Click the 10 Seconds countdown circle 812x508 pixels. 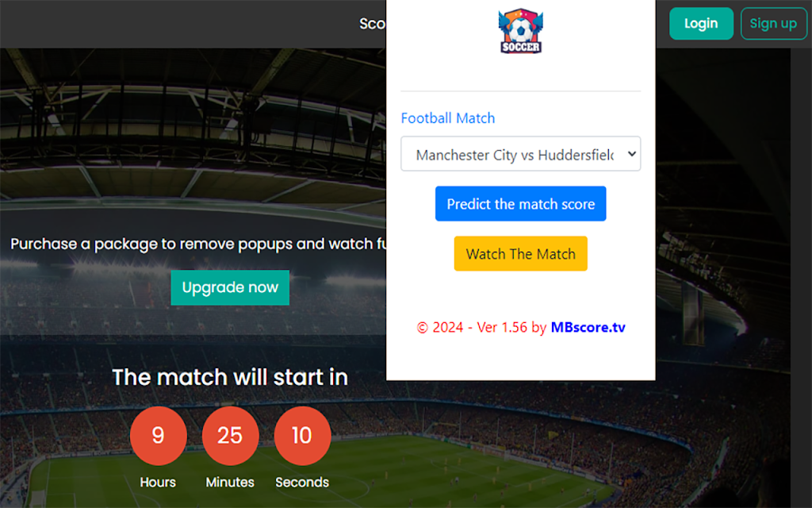(302, 436)
